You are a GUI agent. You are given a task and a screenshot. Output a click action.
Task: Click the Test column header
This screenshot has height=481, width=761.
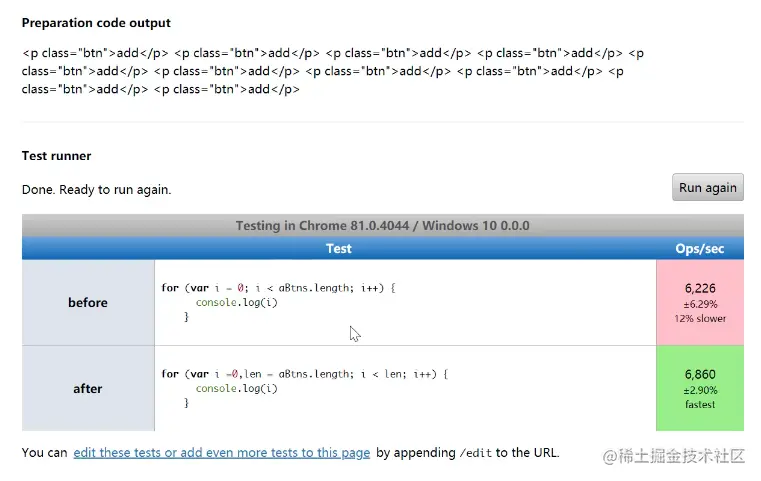point(339,249)
